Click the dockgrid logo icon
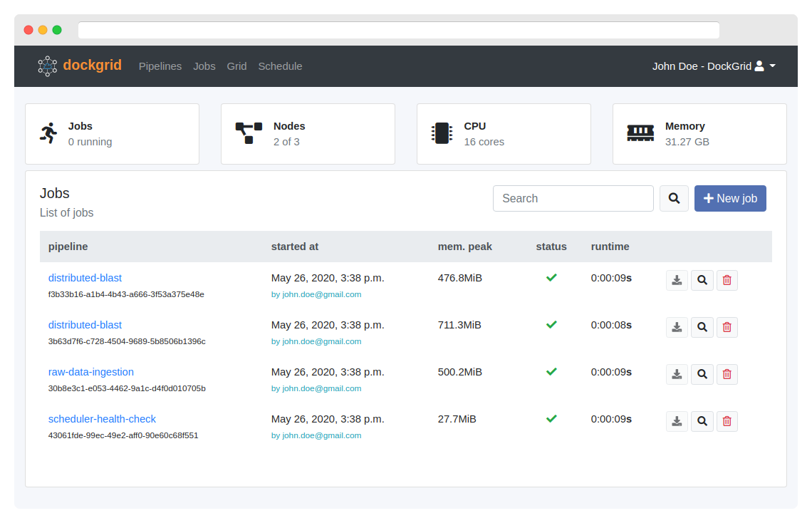 (x=48, y=66)
